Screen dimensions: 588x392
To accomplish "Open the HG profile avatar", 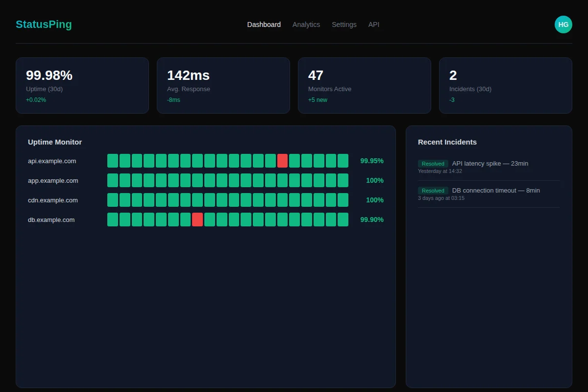I will click(x=563, y=24).
